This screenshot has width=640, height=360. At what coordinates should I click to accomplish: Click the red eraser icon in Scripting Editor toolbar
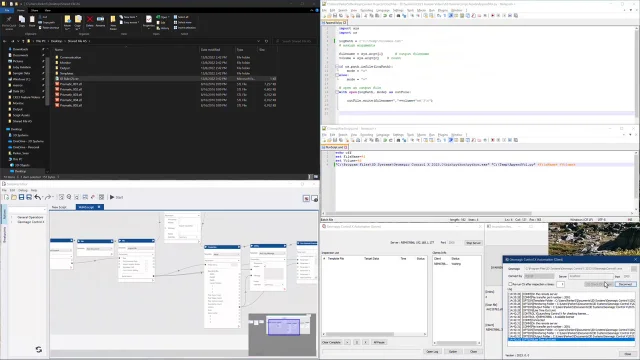(93, 197)
